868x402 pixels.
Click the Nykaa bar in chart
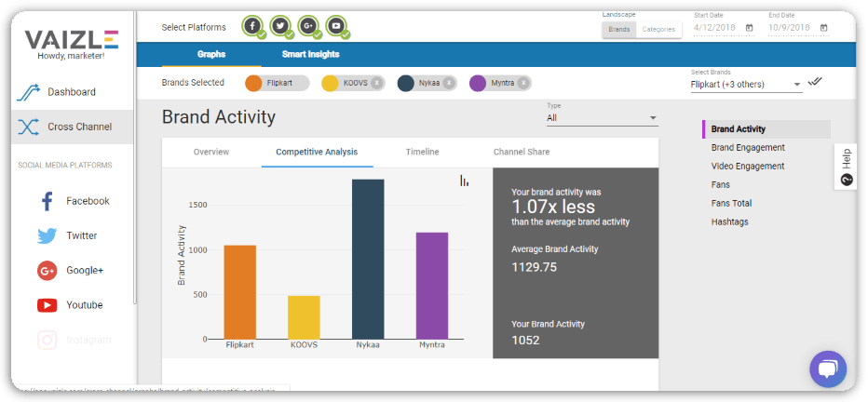(x=368, y=260)
